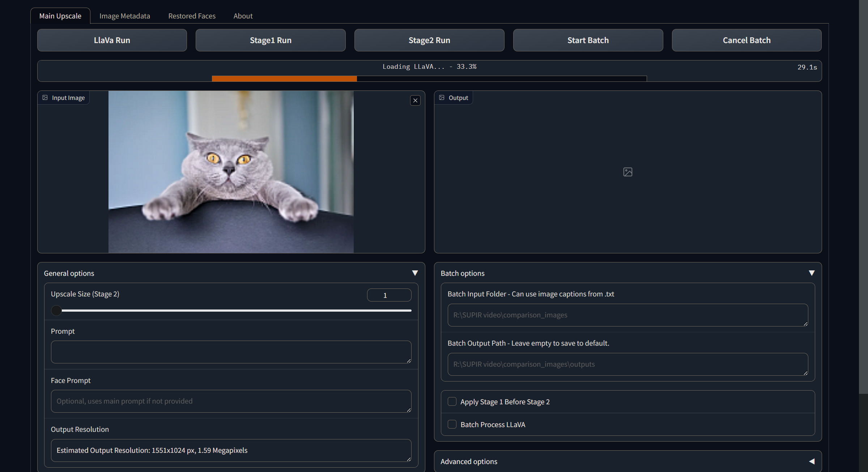
Task: Remove the input image with X button
Action: click(415, 101)
